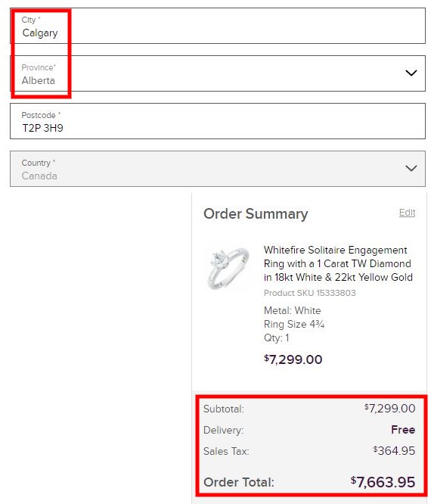This screenshot has height=504, width=431.
Task: Click the Sales Tax $364.95 amount
Action: (394, 450)
